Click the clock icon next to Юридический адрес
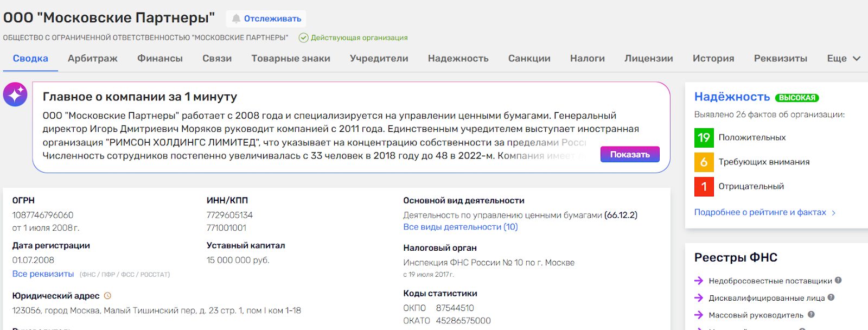Screen dimensions: 868x330 [x=107, y=296]
